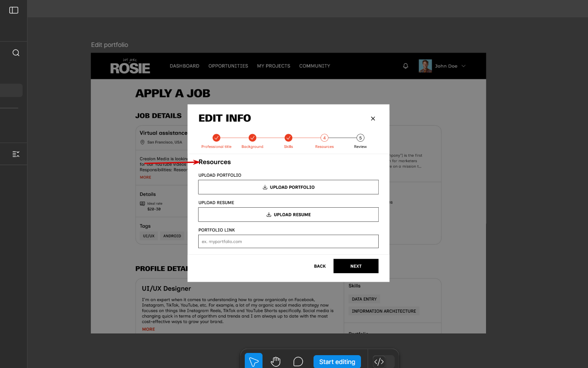Click the Resources section heading
The image size is (588, 368).
click(x=215, y=162)
